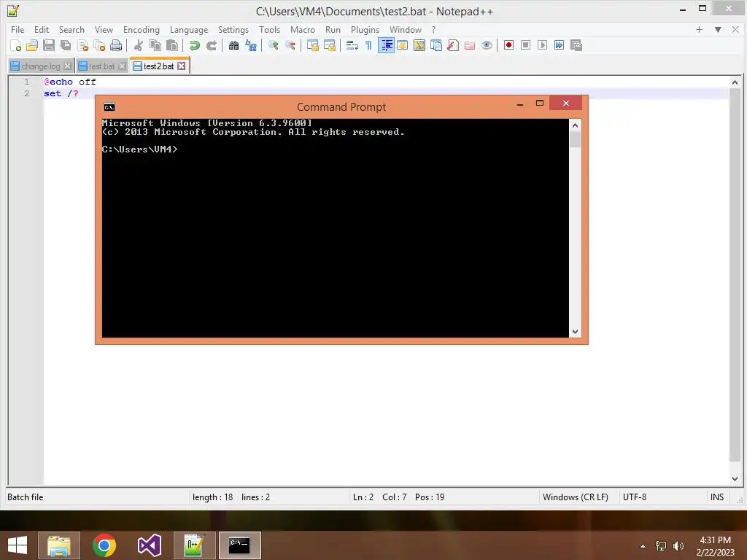This screenshot has height=560, width=747.
Task: Click the Paste toolbar icon
Action: pos(172,45)
